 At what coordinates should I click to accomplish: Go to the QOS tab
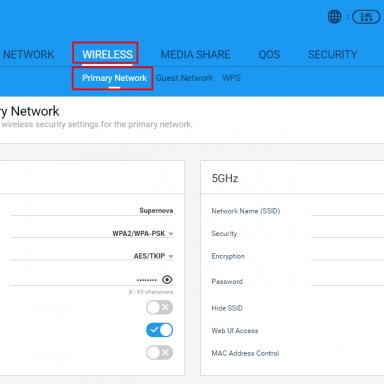(x=269, y=54)
